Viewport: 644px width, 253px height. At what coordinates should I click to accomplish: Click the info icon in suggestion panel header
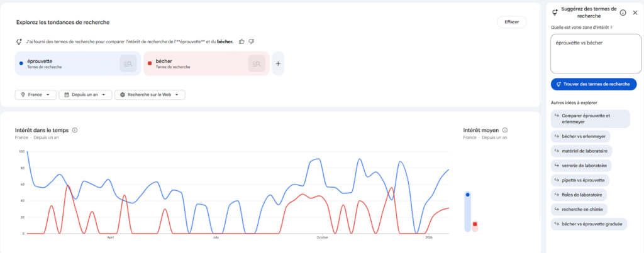623,13
